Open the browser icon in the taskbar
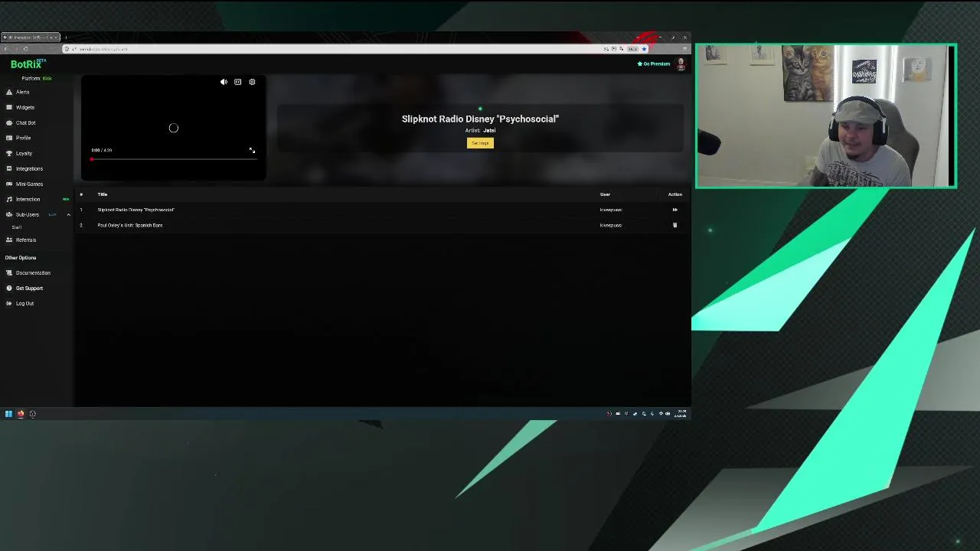 coord(21,414)
